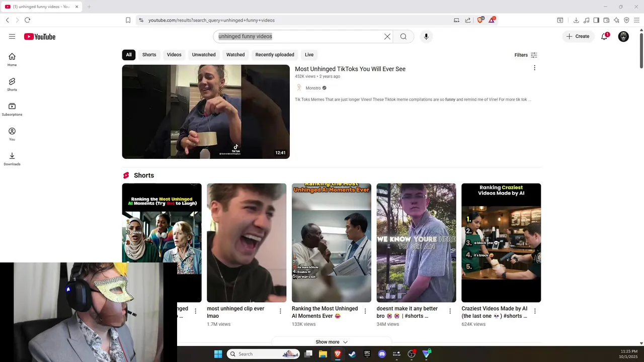Open 'Most Unhinged TikToks You Will Ever See' title
The width and height of the screenshot is (644, 362).
[350, 69]
